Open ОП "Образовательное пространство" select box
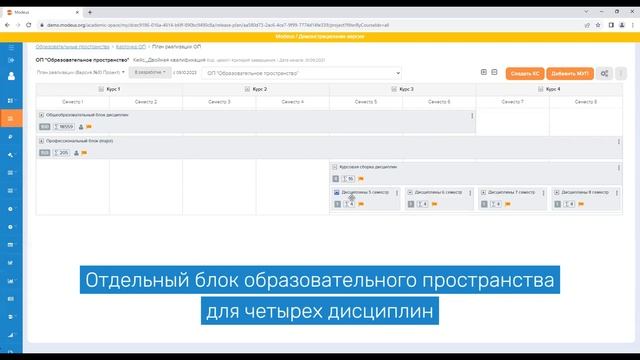The height and width of the screenshot is (360, 640). pos(302,73)
